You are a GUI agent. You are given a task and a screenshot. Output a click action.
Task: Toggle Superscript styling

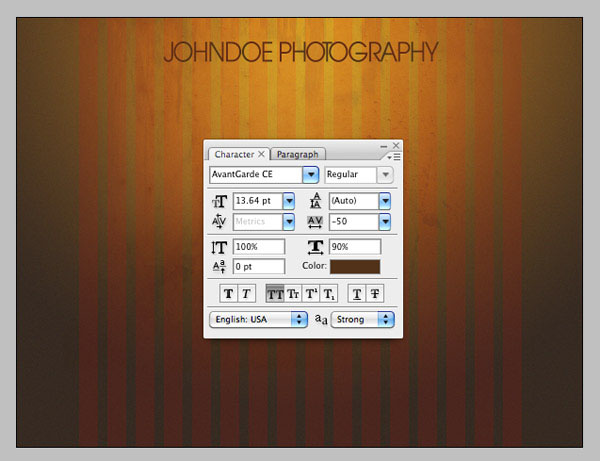point(311,293)
